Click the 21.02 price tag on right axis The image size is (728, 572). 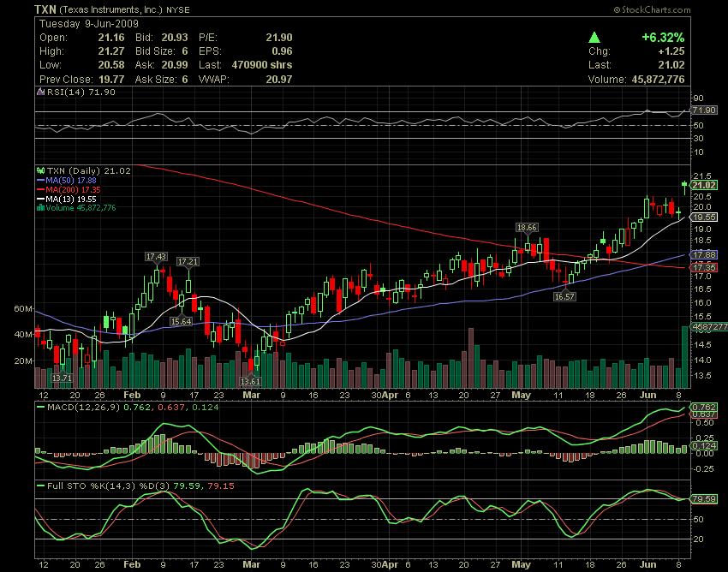click(704, 185)
